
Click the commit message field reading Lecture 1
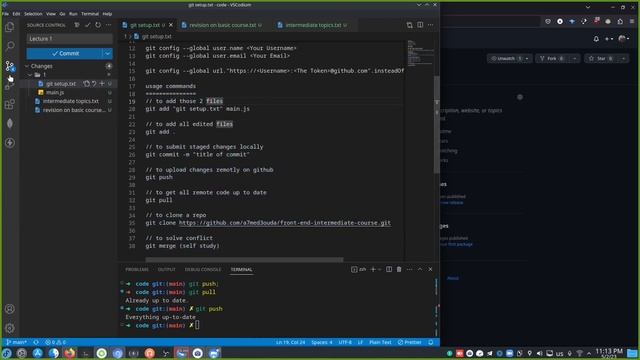70,39
